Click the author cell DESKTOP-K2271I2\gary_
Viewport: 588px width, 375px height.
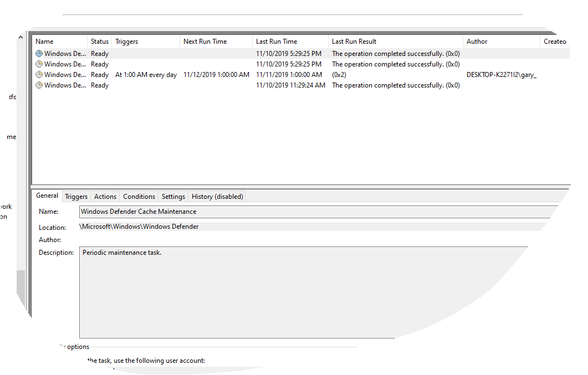(x=502, y=75)
